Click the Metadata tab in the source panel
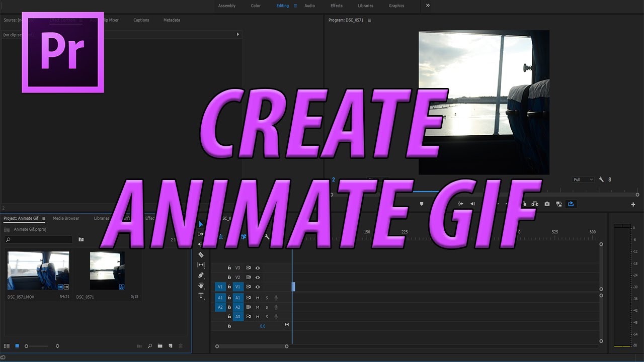This screenshot has height=362, width=644. pos(172,20)
